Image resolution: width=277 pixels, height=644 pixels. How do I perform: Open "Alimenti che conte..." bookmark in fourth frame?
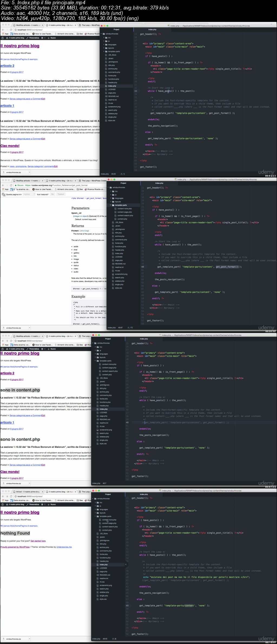tap(65, 500)
